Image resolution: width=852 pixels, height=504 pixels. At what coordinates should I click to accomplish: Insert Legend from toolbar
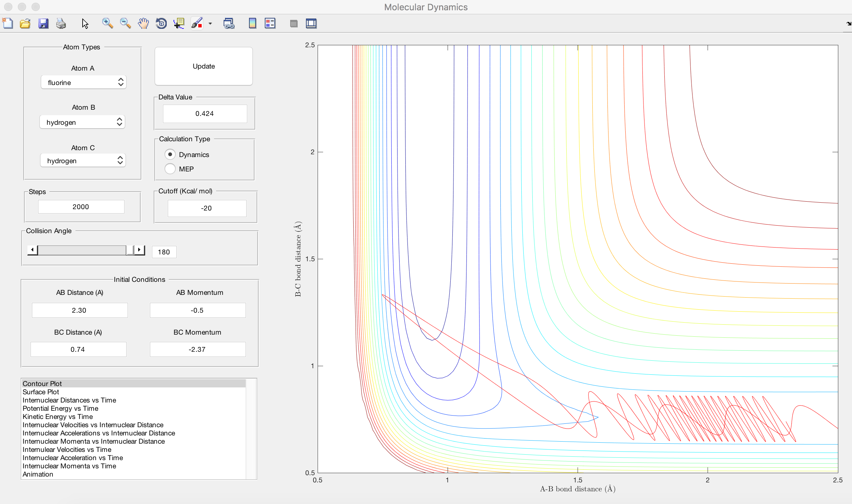[270, 23]
